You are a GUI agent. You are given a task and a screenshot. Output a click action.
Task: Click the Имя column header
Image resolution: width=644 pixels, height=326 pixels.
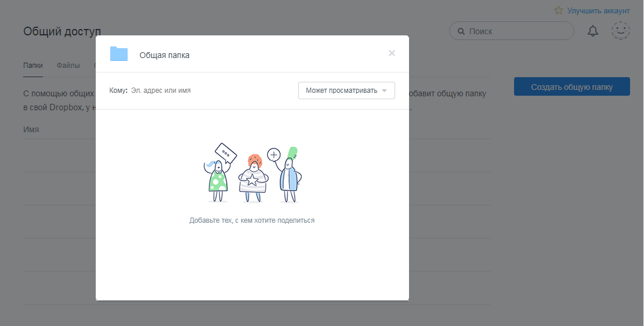tap(31, 129)
